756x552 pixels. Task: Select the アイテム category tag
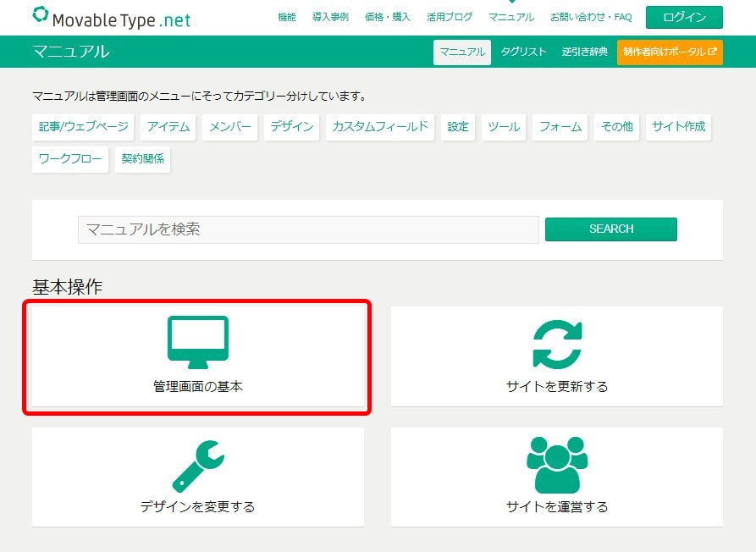(x=168, y=127)
